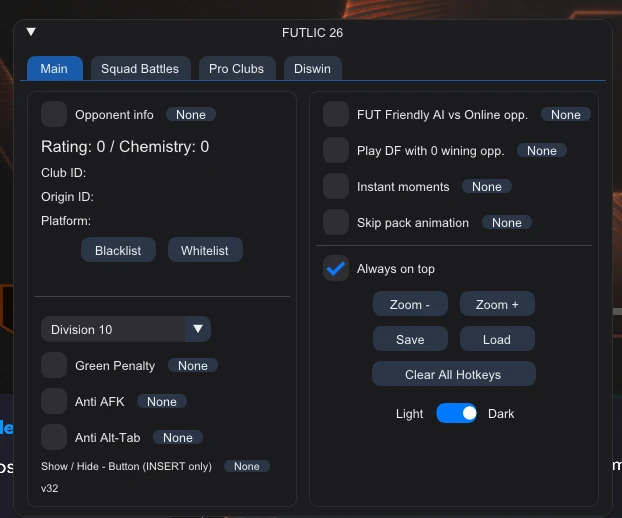Set hotkey for Skip pack animation
Image resolution: width=622 pixels, height=518 pixels.
(x=507, y=223)
